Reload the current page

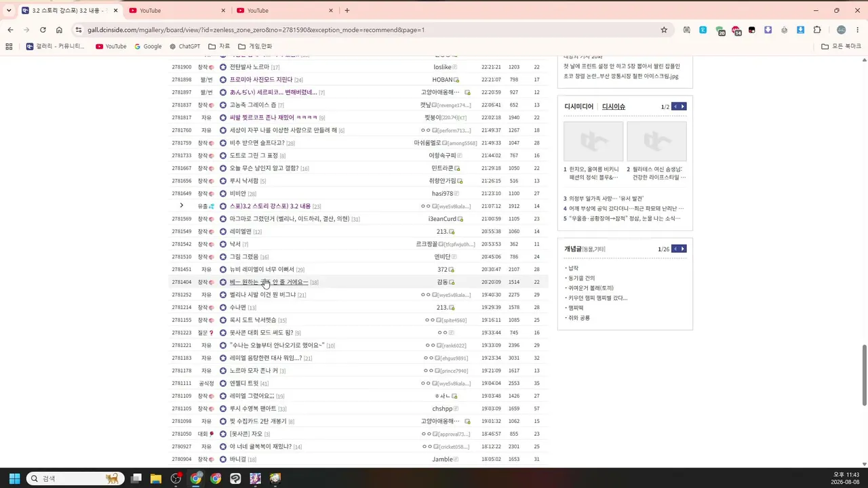[x=43, y=30]
